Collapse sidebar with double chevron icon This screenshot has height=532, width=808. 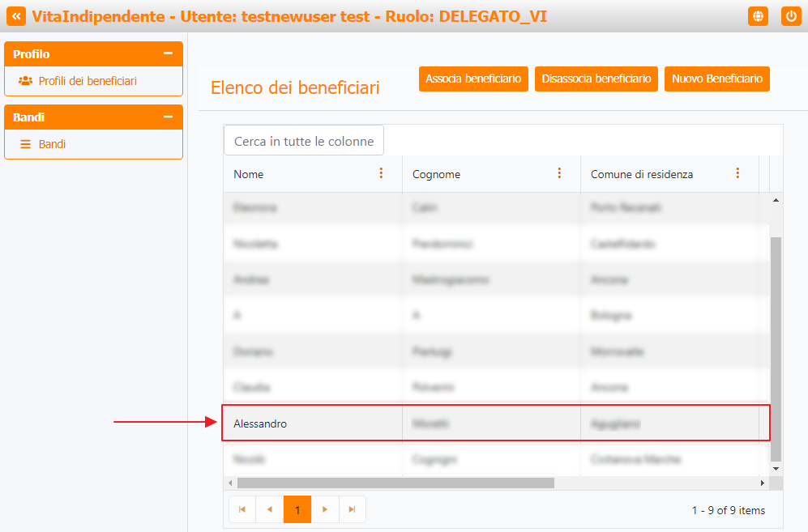click(16, 16)
